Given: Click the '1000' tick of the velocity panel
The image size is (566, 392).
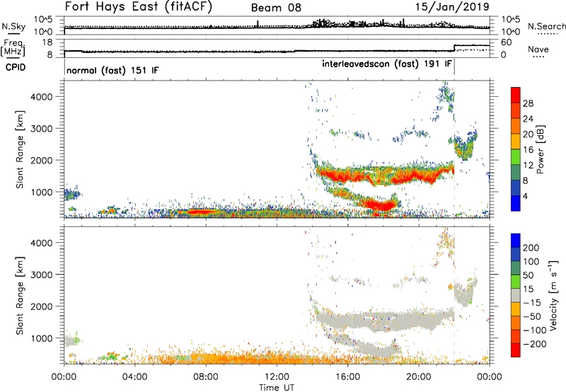Looking at the screenshot, I should (41, 338).
